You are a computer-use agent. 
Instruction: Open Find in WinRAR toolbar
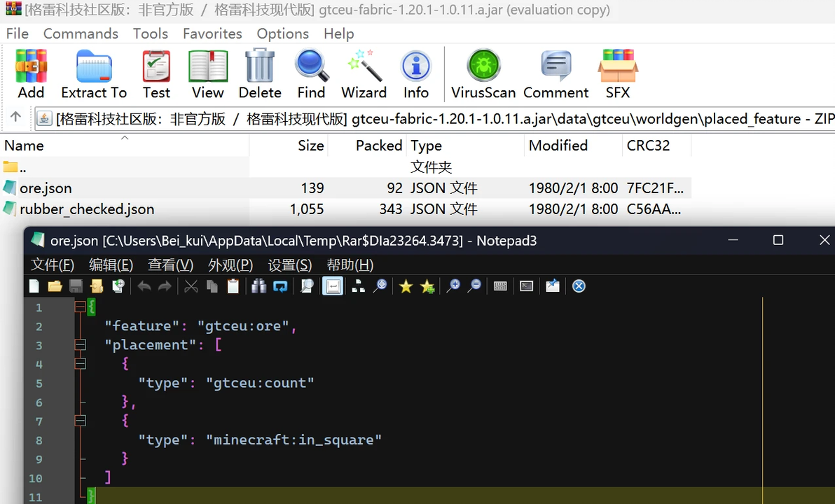tap(312, 74)
